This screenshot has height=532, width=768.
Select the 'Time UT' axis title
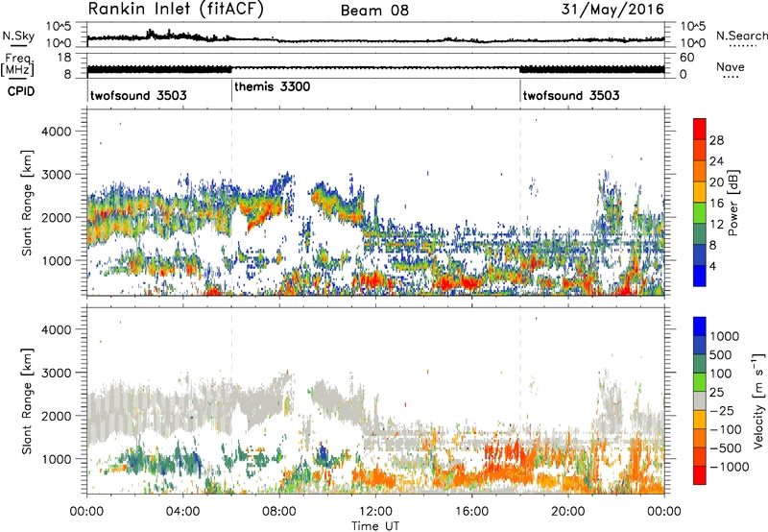tap(375, 526)
